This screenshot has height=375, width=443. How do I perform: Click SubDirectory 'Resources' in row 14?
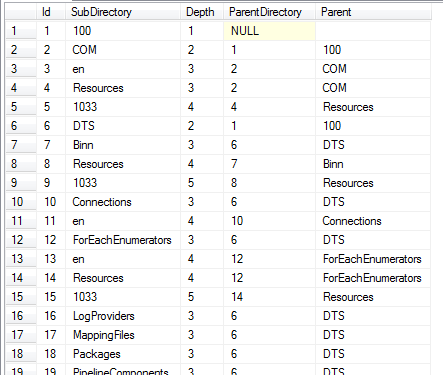[123, 278]
